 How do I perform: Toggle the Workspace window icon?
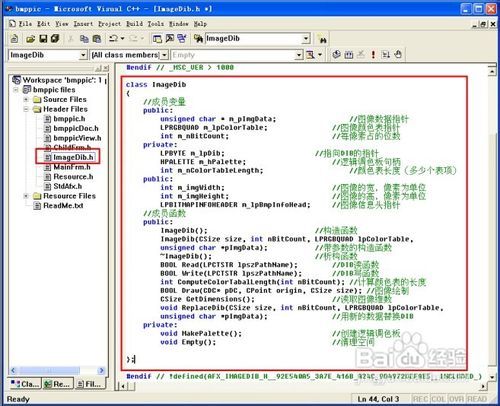coord(157,39)
